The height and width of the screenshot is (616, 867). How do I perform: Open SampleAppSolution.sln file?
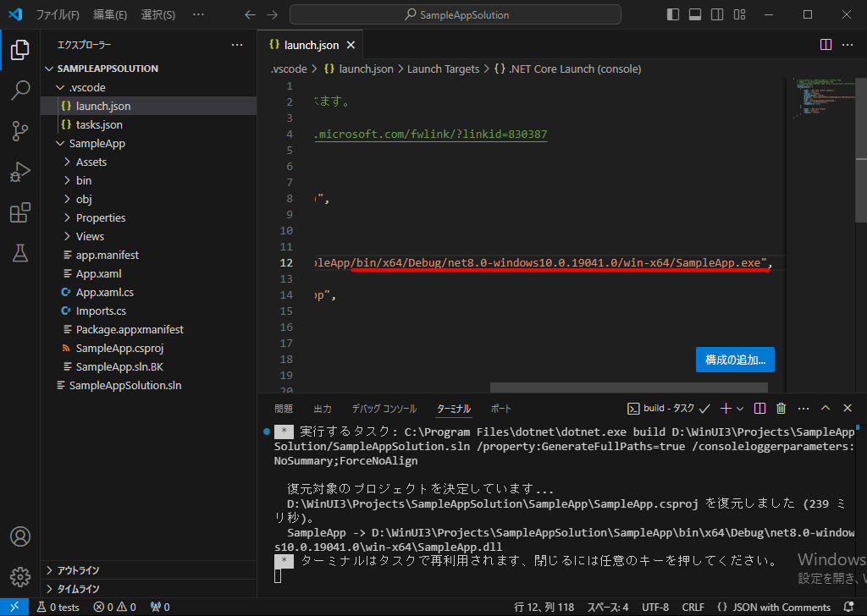tap(148, 385)
